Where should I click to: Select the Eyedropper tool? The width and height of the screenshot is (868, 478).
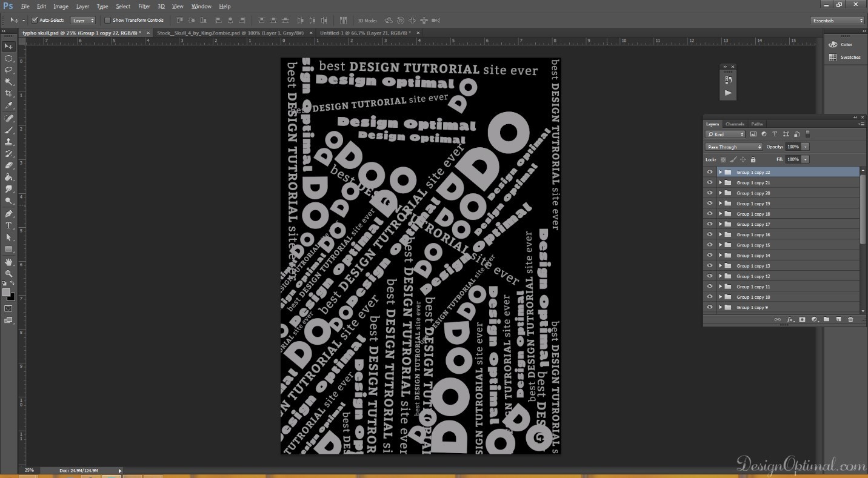tap(8, 105)
